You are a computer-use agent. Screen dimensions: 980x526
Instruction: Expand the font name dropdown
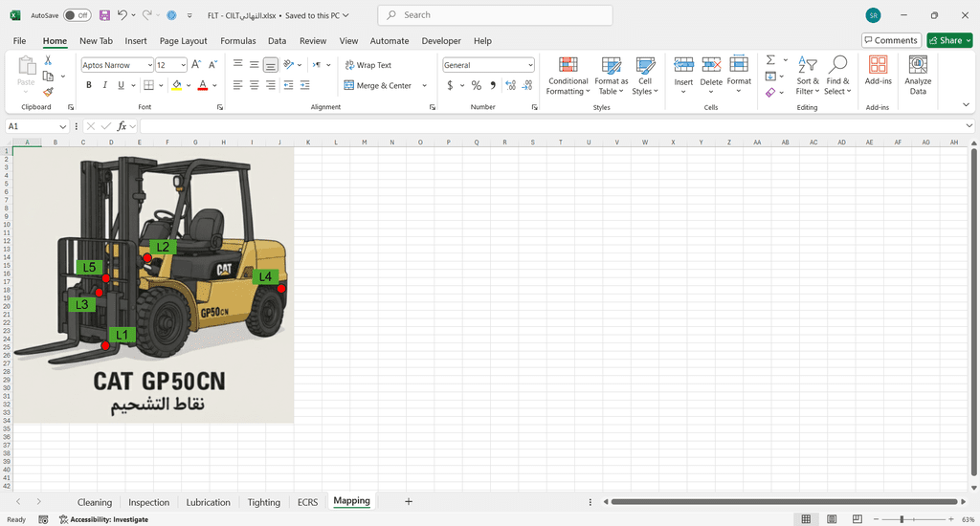(x=149, y=65)
